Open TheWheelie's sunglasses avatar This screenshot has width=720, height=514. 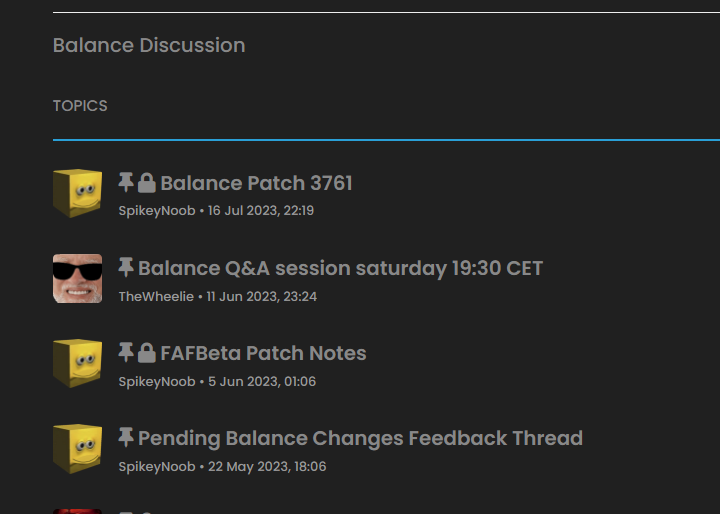(x=78, y=278)
